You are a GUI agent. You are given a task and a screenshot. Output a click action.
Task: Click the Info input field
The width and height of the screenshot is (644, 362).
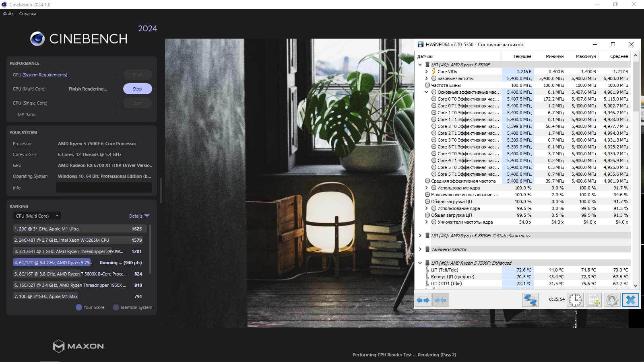104,187
